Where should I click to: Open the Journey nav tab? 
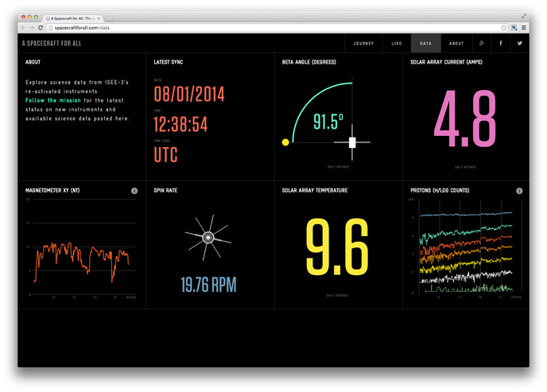363,44
